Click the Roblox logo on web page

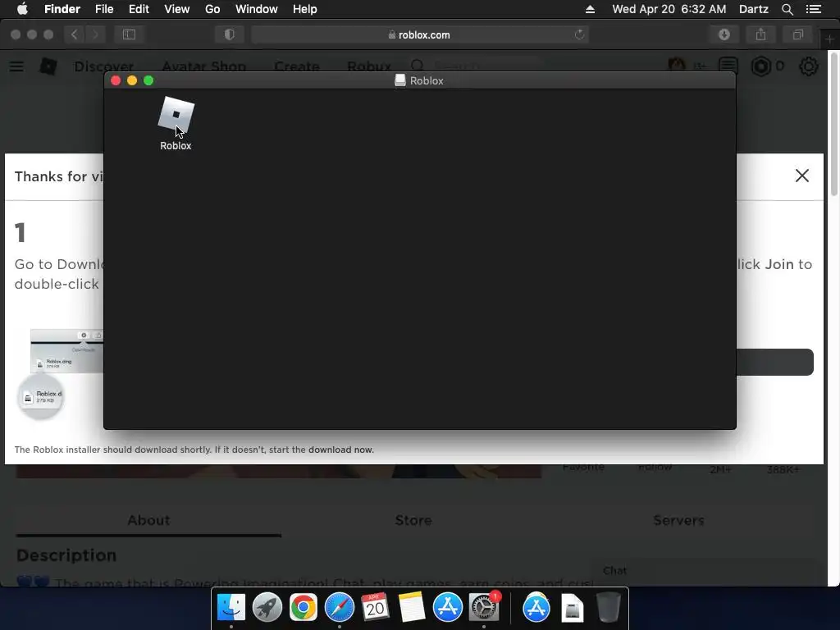tap(48, 66)
